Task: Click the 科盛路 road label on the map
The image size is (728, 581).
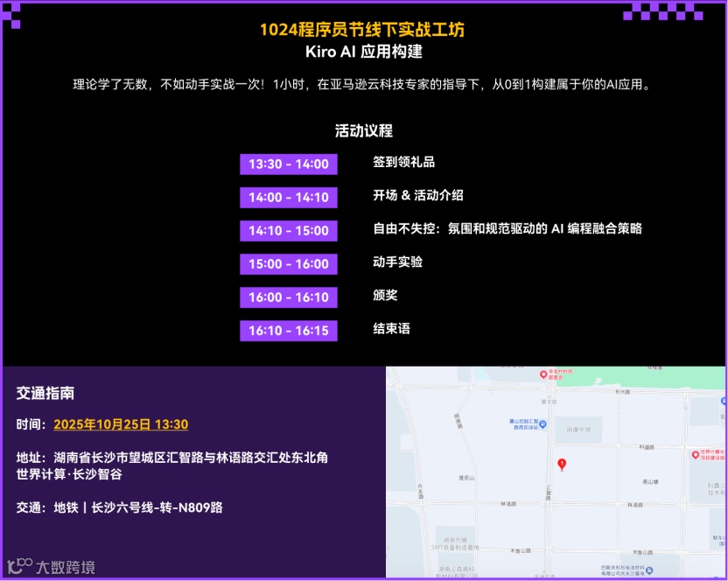Action: pos(647,447)
